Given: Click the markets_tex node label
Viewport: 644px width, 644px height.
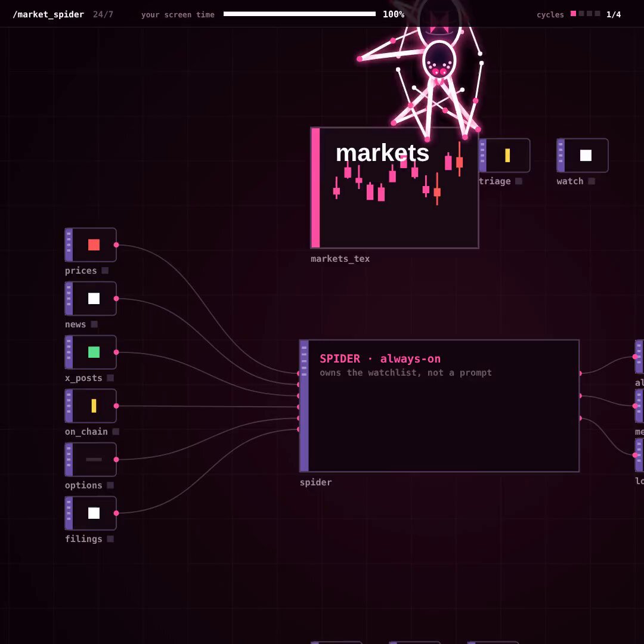Looking at the screenshot, I should click(340, 259).
